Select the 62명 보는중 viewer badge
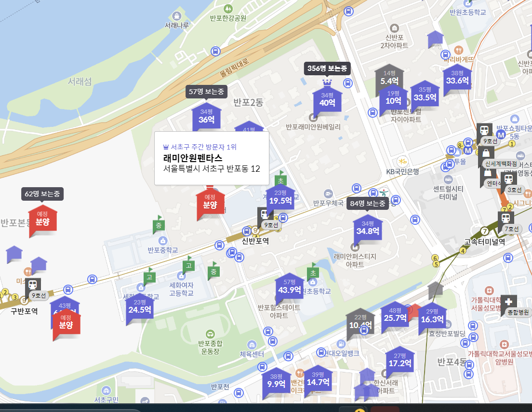 (42, 193)
